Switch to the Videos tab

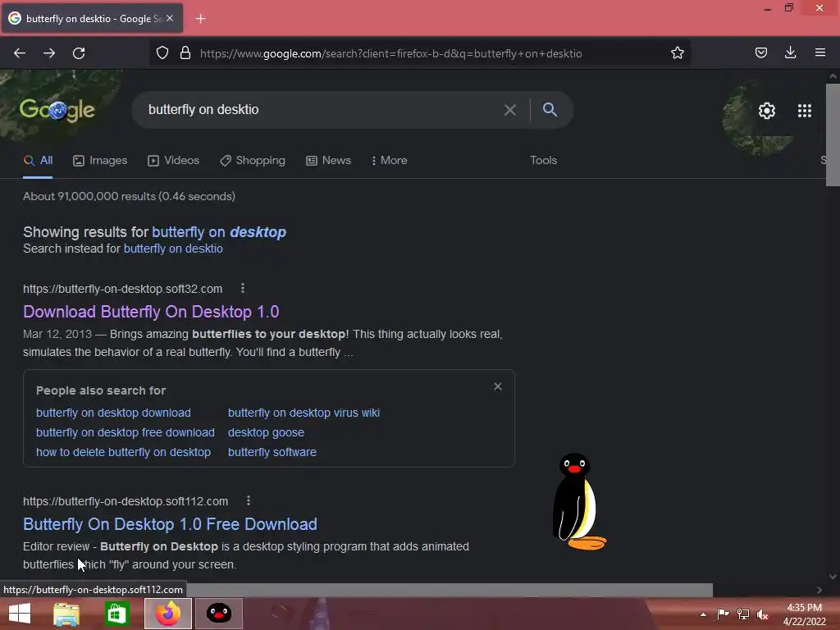pyautogui.click(x=174, y=160)
